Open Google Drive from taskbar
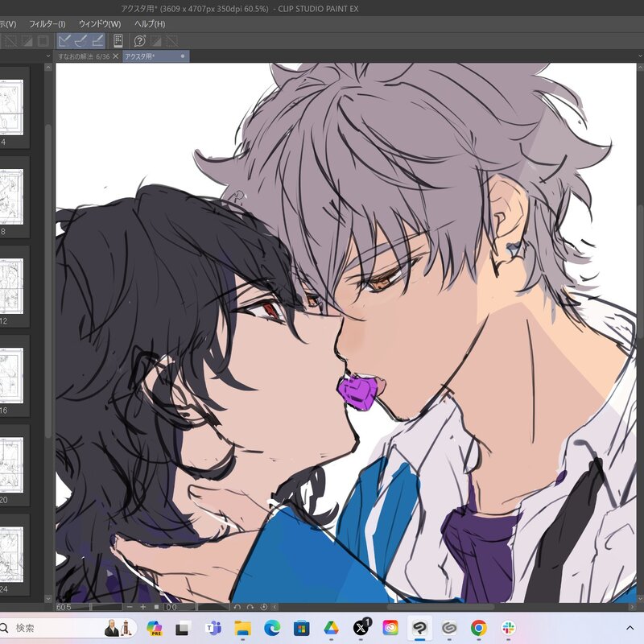The height and width of the screenshot is (644, 644). 331,628
